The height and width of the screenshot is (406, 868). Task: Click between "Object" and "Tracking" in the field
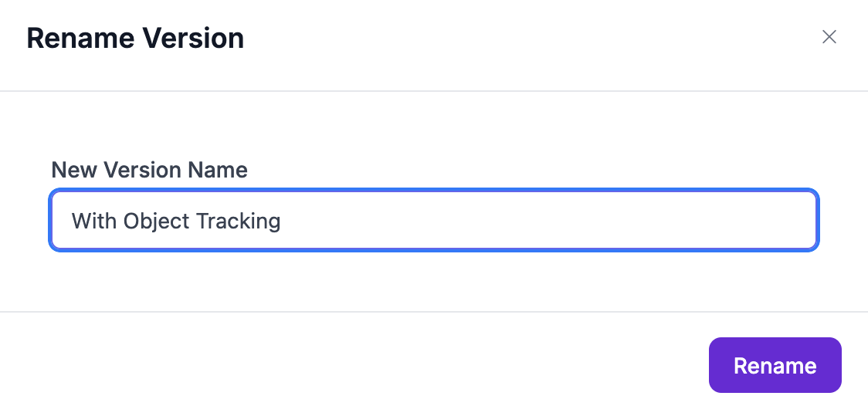[192, 222]
